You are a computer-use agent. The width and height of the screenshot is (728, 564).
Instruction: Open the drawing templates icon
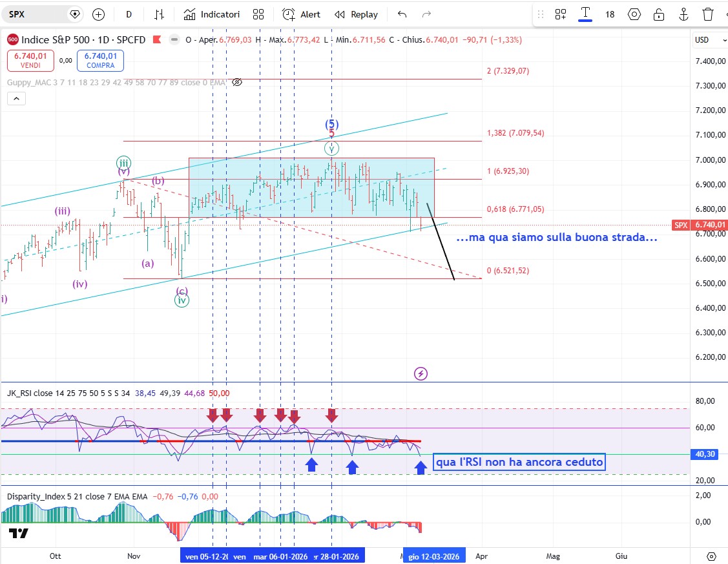click(561, 14)
